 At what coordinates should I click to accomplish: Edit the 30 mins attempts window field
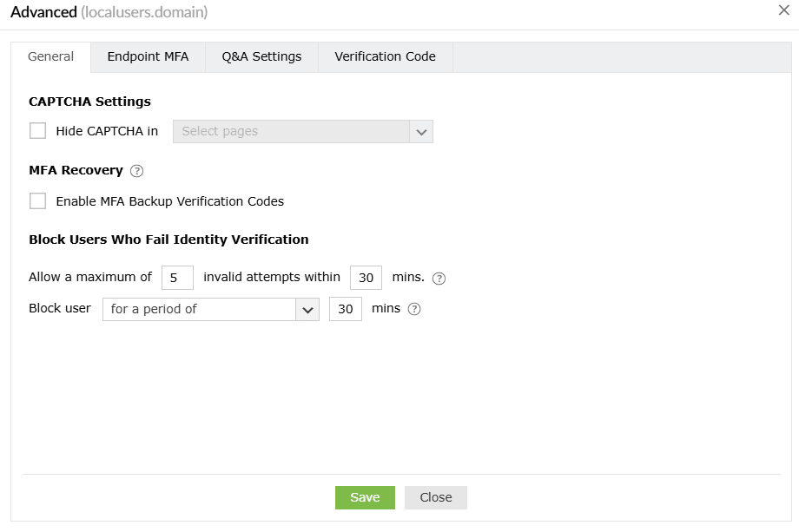click(x=365, y=277)
